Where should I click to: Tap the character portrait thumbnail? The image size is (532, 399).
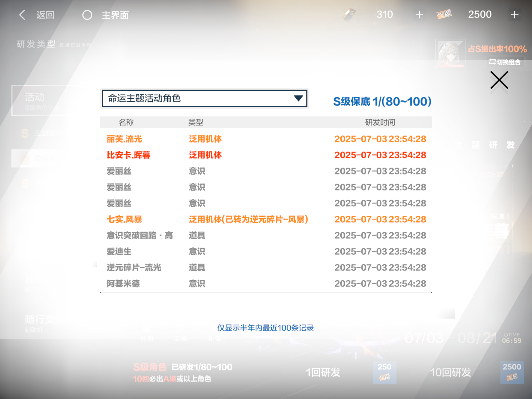[450, 54]
